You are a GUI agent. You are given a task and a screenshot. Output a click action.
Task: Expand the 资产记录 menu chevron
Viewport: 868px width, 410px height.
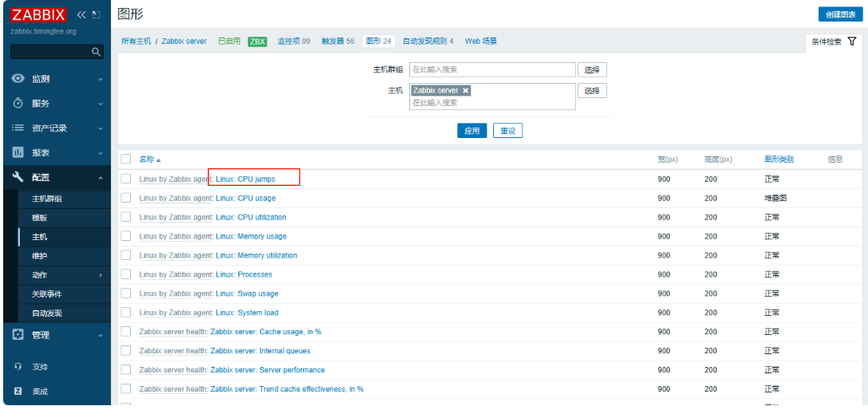click(x=101, y=128)
